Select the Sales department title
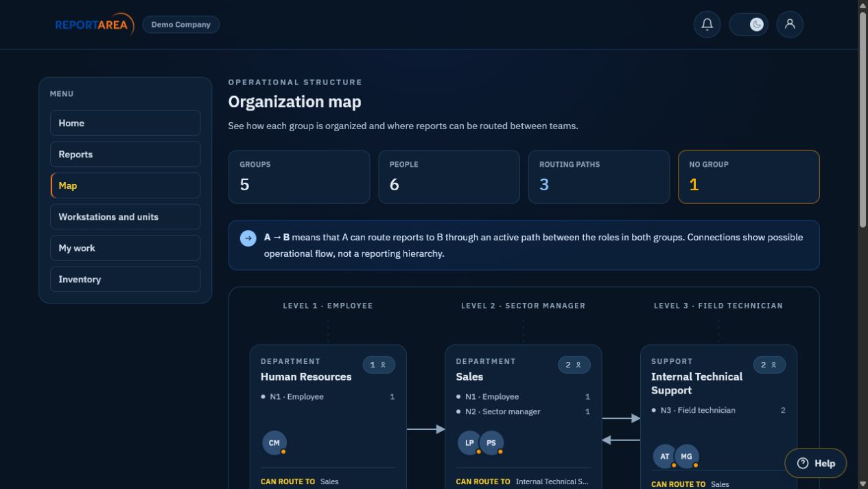Image resolution: width=868 pixels, height=489 pixels. 469,377
